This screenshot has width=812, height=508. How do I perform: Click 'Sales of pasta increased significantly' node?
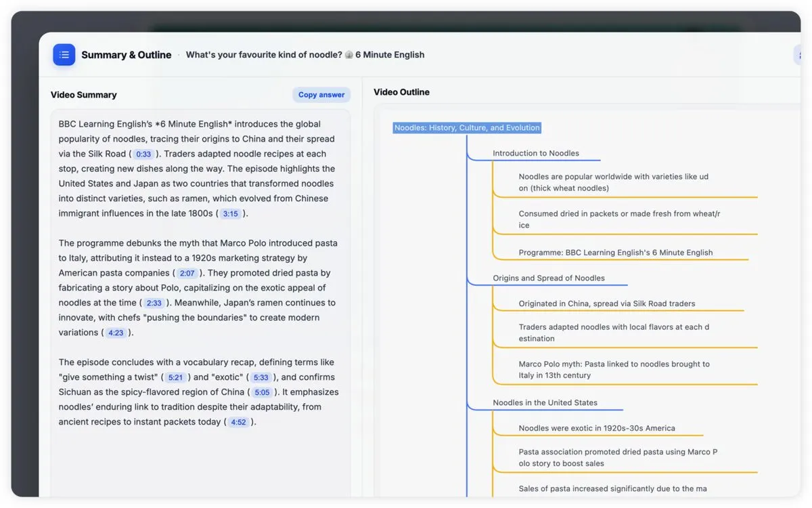coord(612,488)
